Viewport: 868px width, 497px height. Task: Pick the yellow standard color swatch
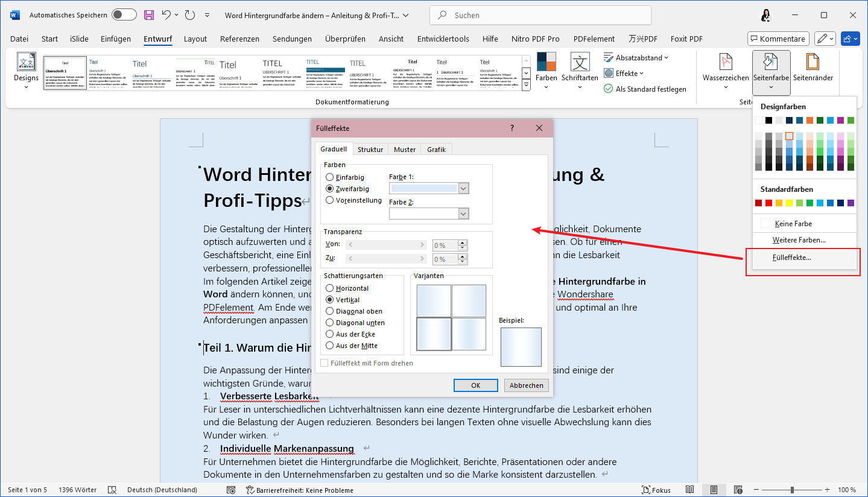point(789,203)
